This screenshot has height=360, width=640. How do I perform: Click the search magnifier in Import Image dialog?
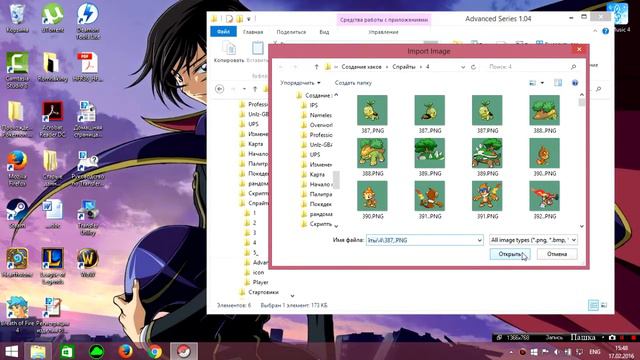coord(573,67)
